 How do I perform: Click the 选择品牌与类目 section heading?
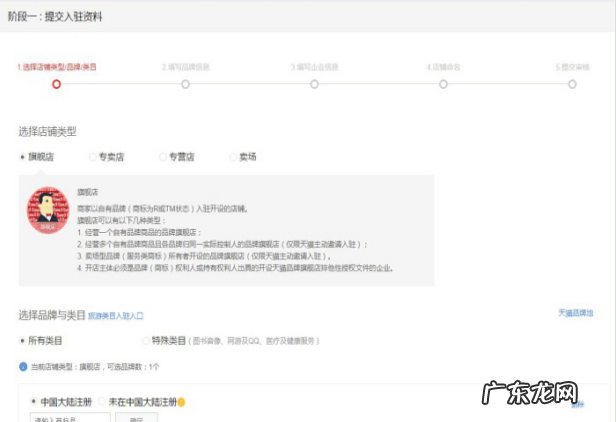click(x=52, y=315)
